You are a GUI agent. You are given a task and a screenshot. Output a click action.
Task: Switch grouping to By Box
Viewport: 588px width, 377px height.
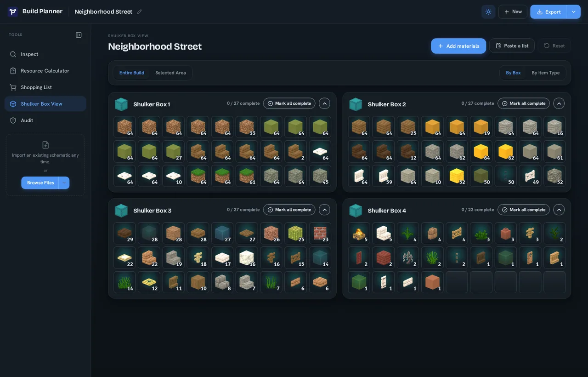tap(513, 73)
